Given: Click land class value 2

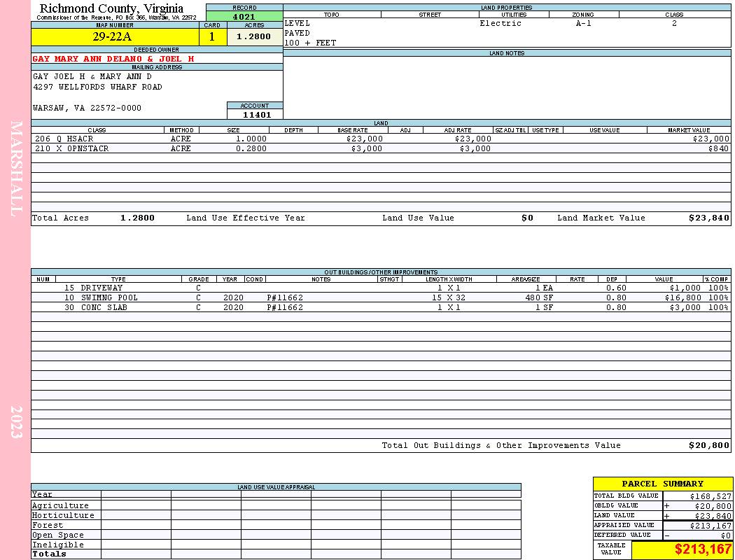Looking at the screenshot, I should 675,23.
